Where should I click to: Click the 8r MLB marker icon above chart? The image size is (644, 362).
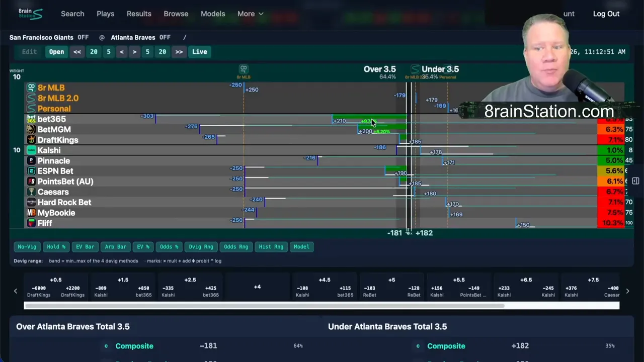point(244,69)
